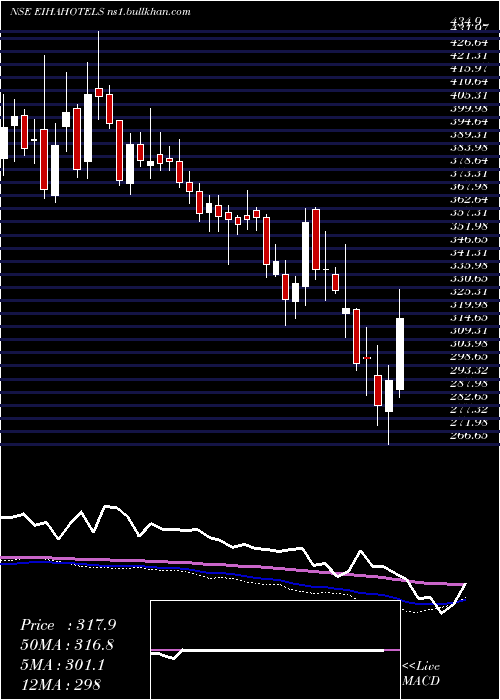Select the 298.65 price label

[467, 356]
